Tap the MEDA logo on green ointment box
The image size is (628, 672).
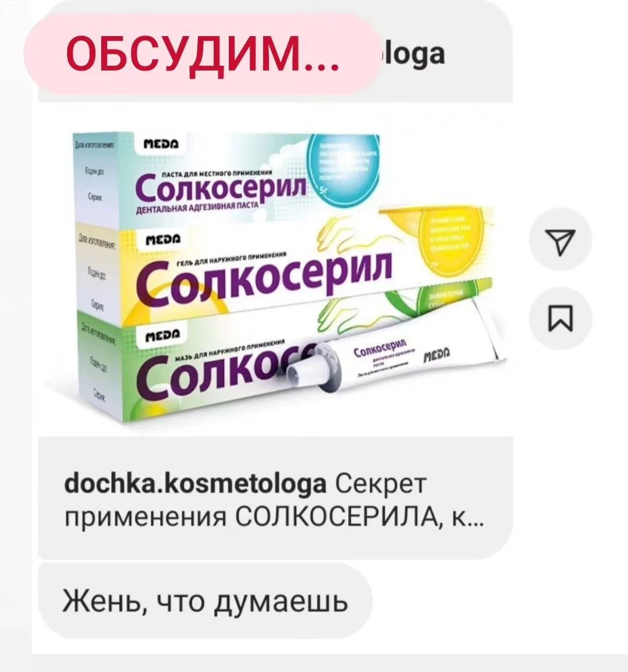162,335
